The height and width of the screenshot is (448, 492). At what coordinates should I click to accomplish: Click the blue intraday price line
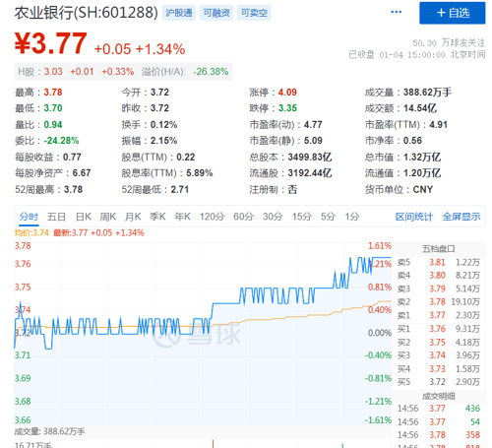pos(226,303)
